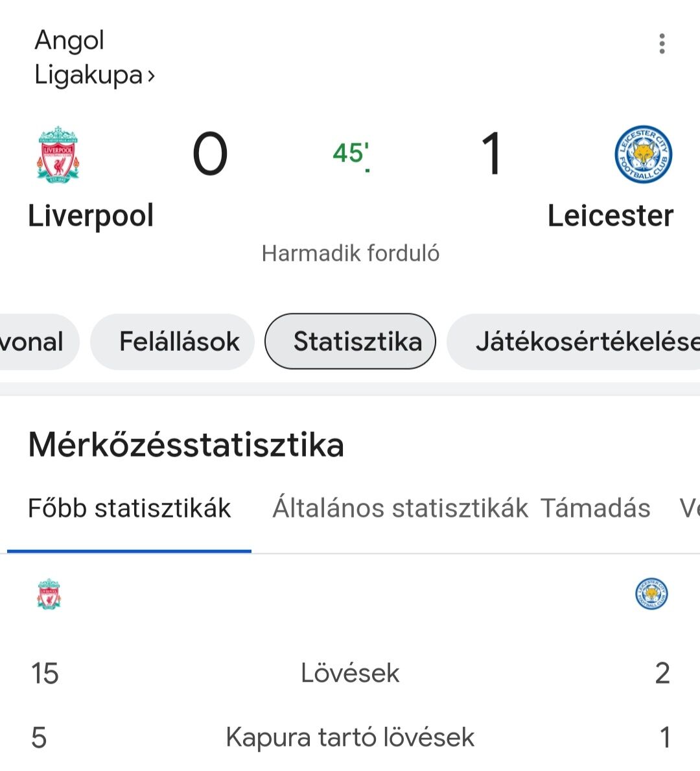Tap the live 45' match minute

pos(351,155)
